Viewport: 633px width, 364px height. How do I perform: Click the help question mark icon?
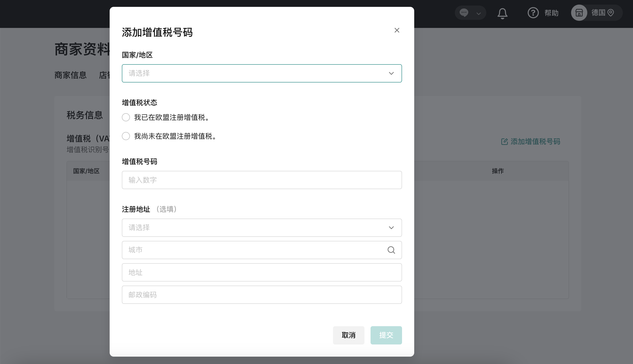click(533, 13)
